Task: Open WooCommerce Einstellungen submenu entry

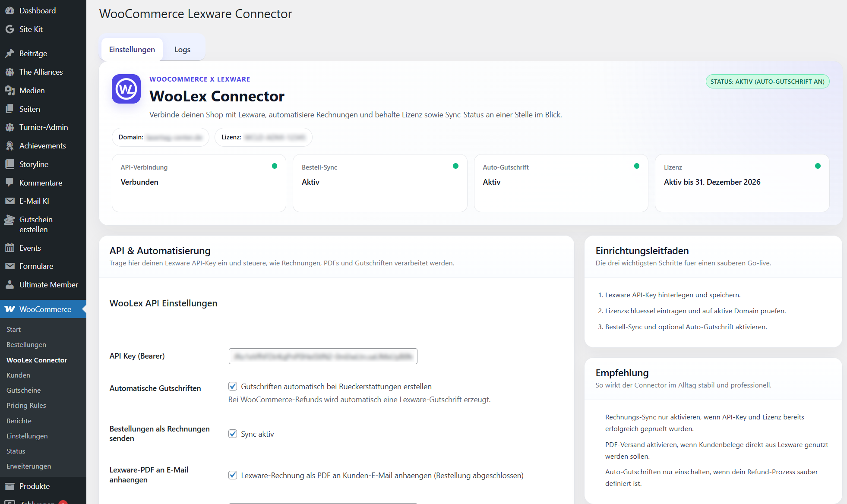Action: click(27, 436)
